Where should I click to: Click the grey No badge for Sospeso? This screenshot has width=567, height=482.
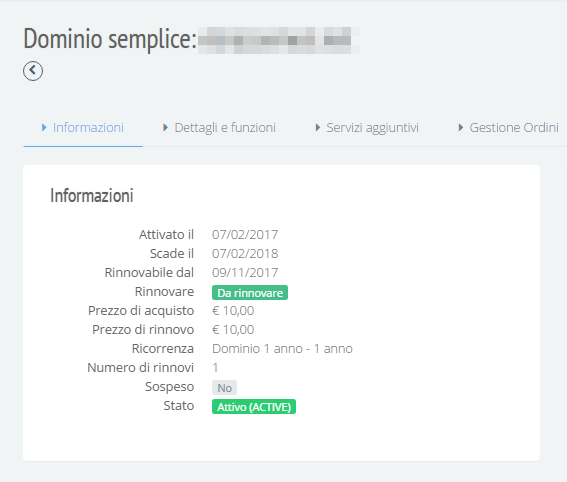tap(224, 388)
